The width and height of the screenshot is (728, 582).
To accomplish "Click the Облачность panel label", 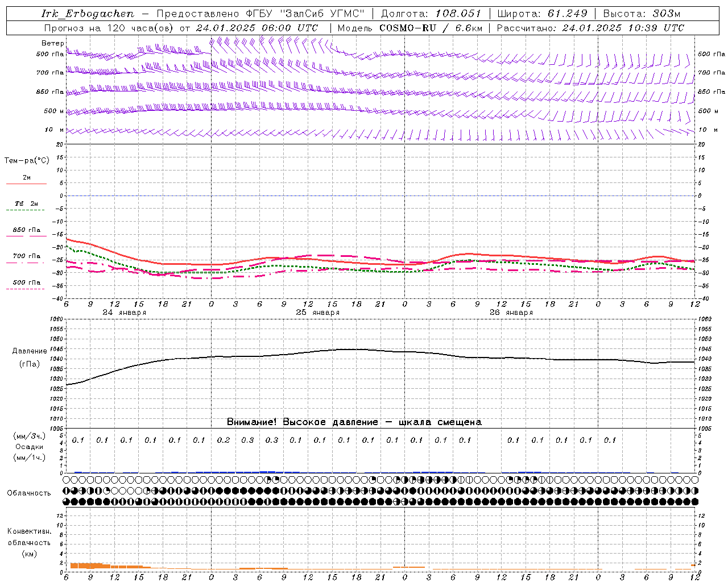I will point(29,493).
